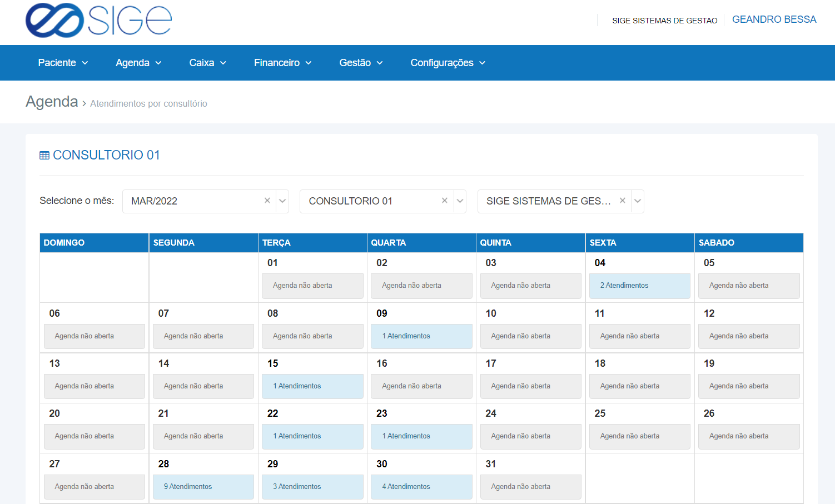Click Agenda não aberta on day 01
The image size is (835, 504).
tap(312, 286)
